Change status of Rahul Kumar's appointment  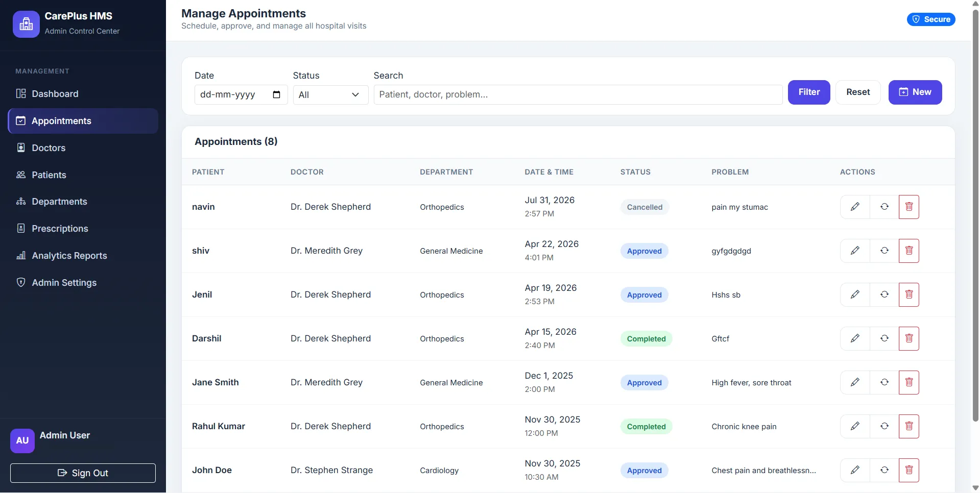tap(885, 426)
